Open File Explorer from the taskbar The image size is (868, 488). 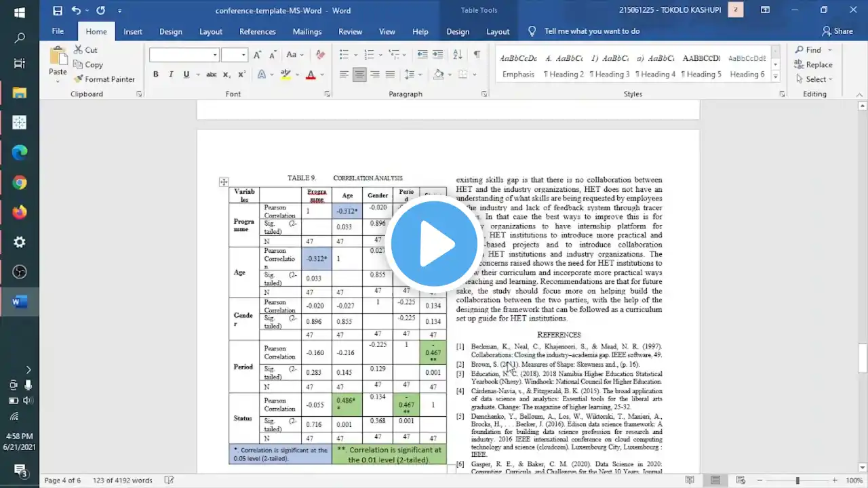click(x=20, y=93)
